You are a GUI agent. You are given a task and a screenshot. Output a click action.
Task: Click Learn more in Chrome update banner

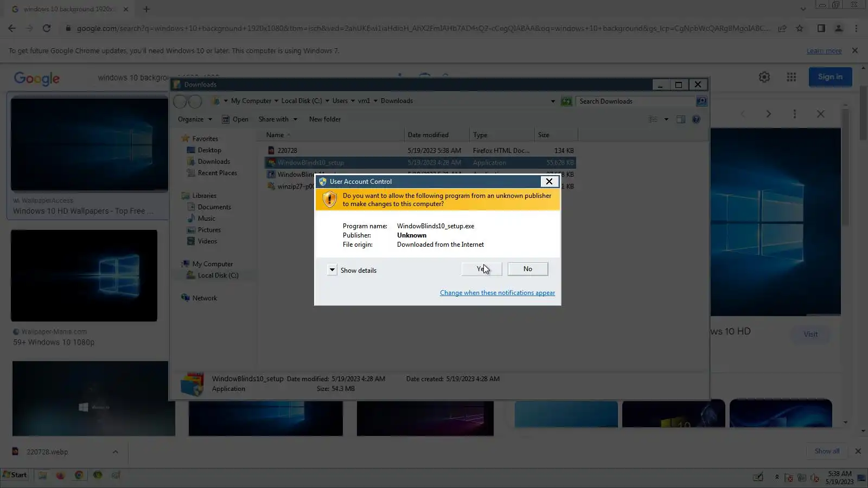coord(824,51)
